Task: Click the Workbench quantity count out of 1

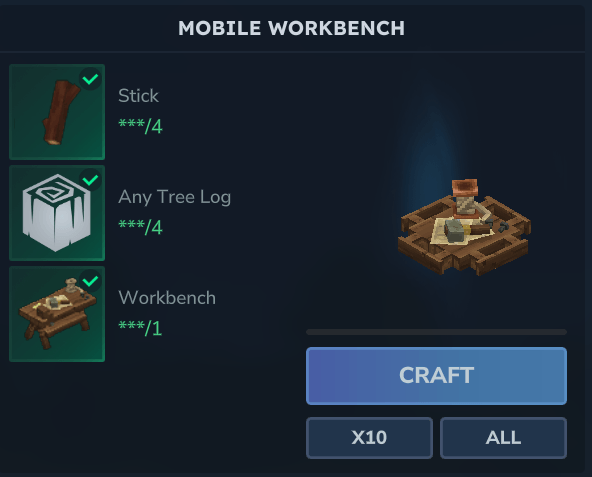Action: (x=140, y=328)
